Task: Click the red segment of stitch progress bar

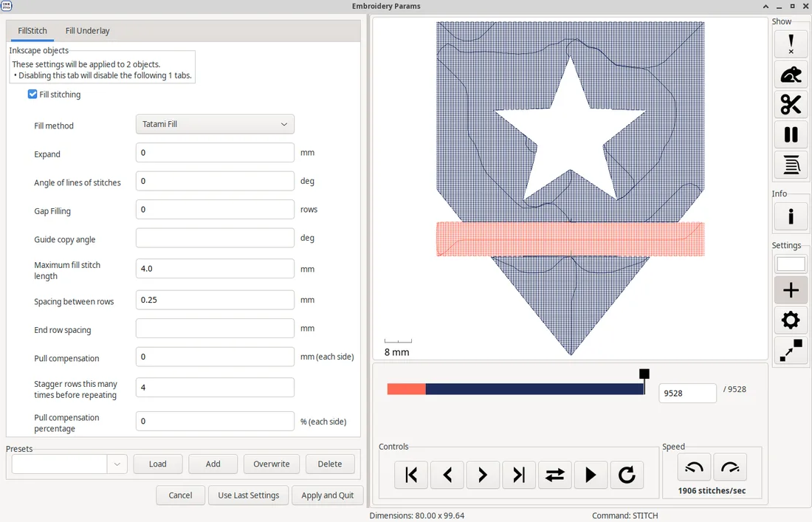Action: [407, 389]
